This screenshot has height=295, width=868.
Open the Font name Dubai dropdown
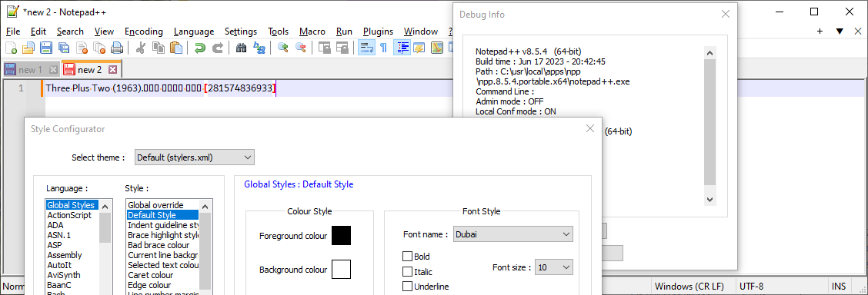[x=513, y=234]
